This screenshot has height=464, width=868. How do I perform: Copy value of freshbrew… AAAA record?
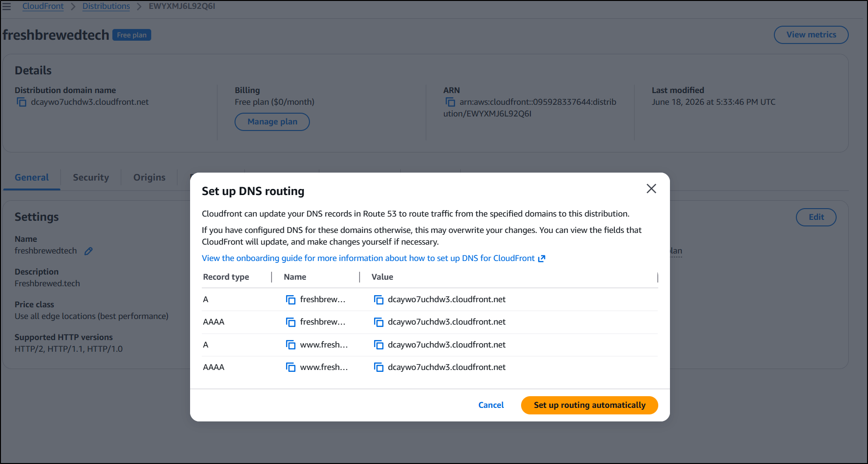[x=379, y=322]
